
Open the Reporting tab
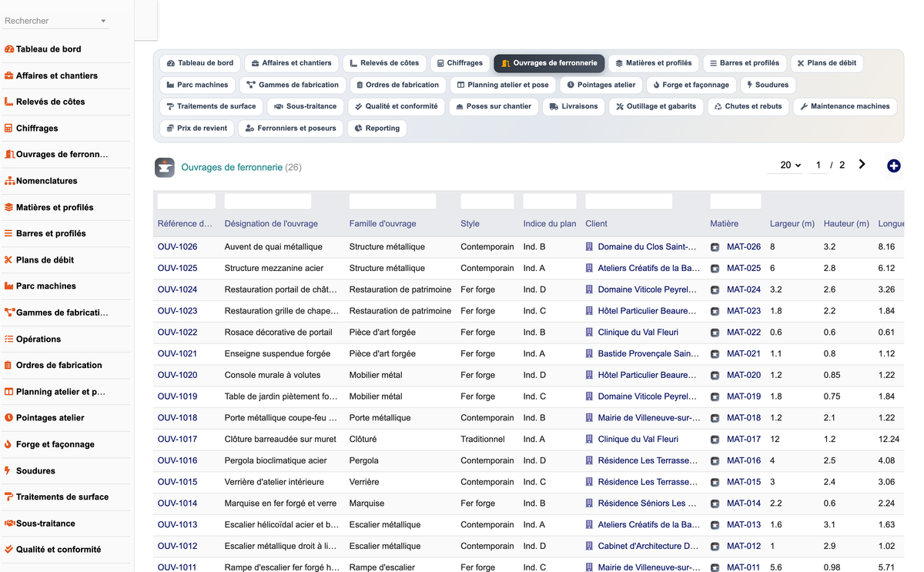click(377, 129)
